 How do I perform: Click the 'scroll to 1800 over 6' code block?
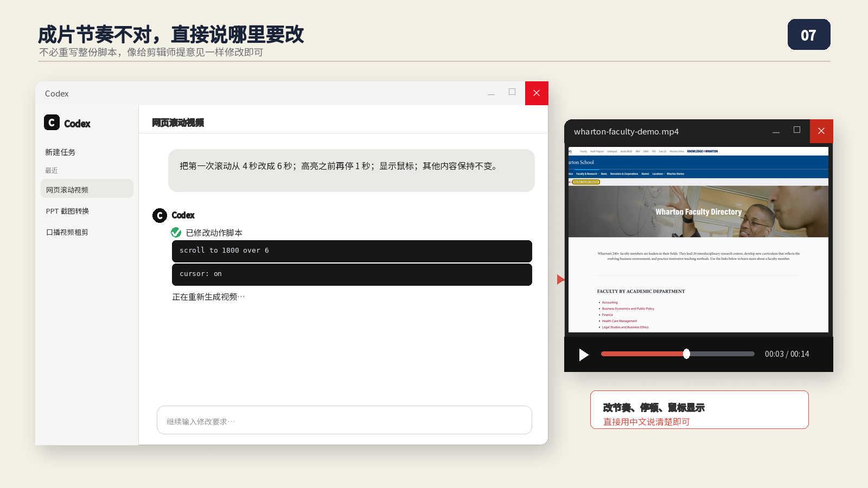352,251
